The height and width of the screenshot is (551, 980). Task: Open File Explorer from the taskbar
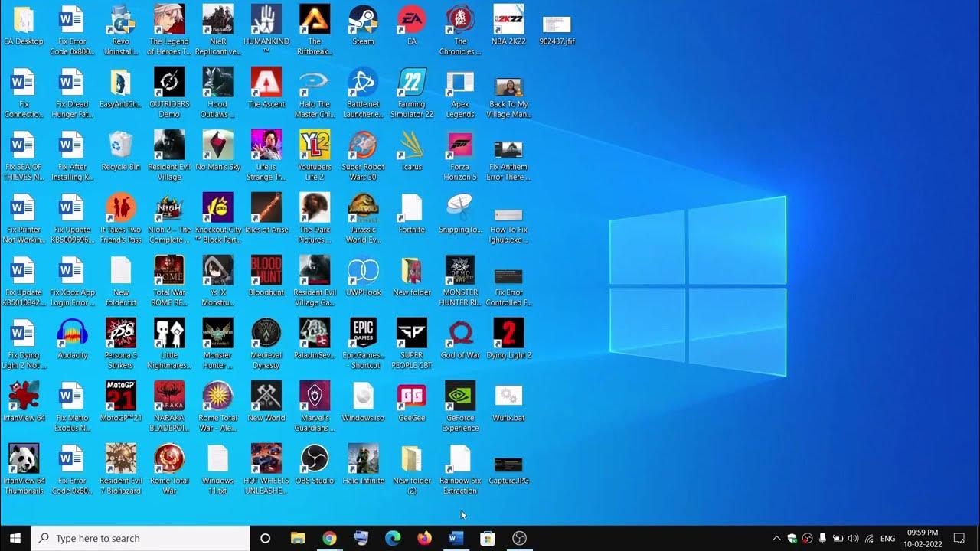298,538
